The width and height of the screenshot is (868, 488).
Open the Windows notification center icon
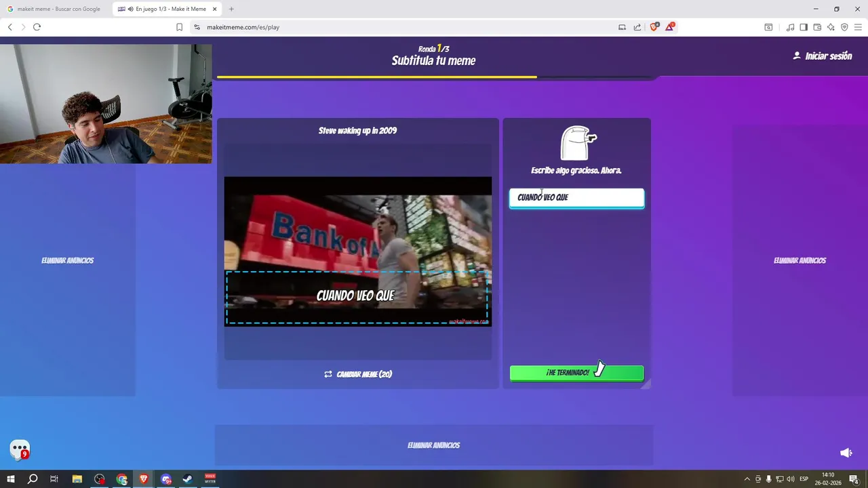click(854, 479)
